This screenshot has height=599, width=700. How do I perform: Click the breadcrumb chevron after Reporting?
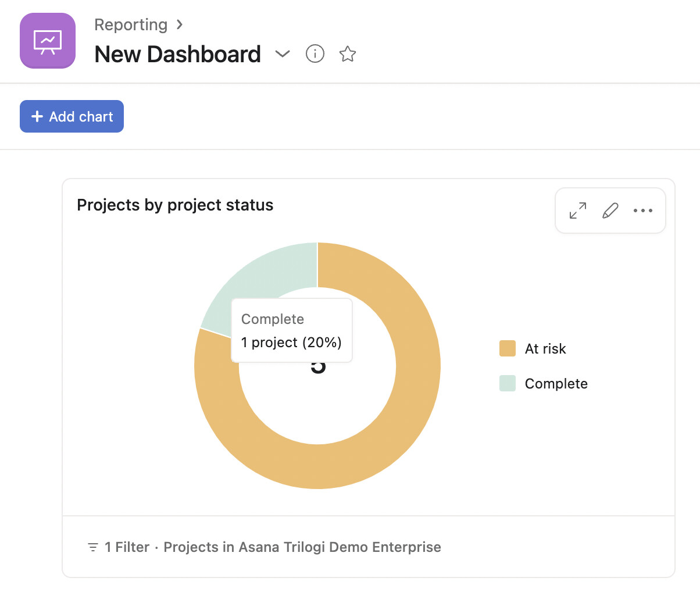click(x=180, y=24)
